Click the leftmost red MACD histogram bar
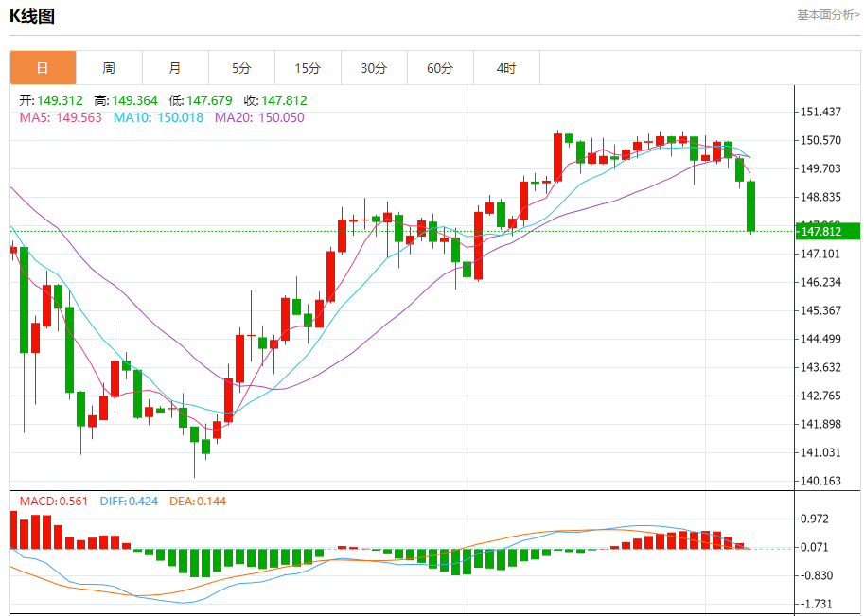864x616 pixels. pyautogui.click(x=13, y=530)
